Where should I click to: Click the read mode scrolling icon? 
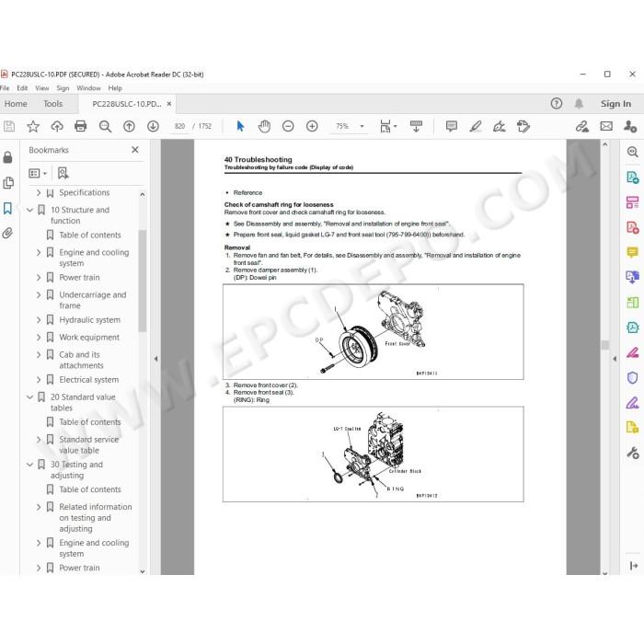416,126
